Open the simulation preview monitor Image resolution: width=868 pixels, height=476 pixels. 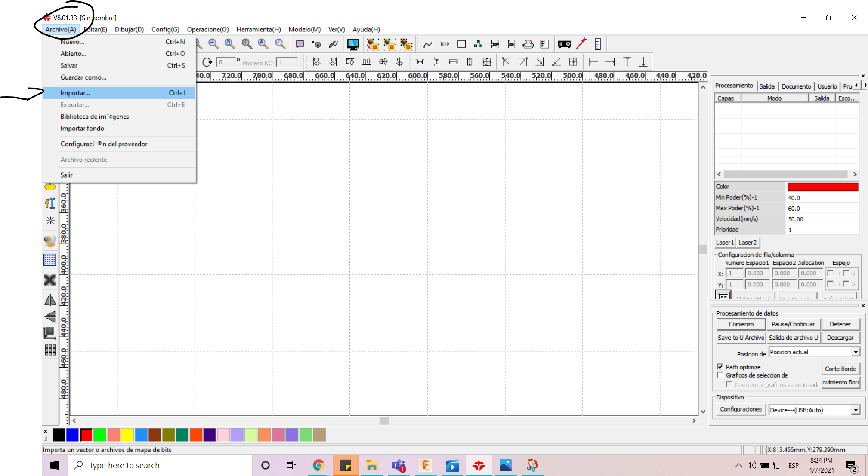click(x=353, y=44)
